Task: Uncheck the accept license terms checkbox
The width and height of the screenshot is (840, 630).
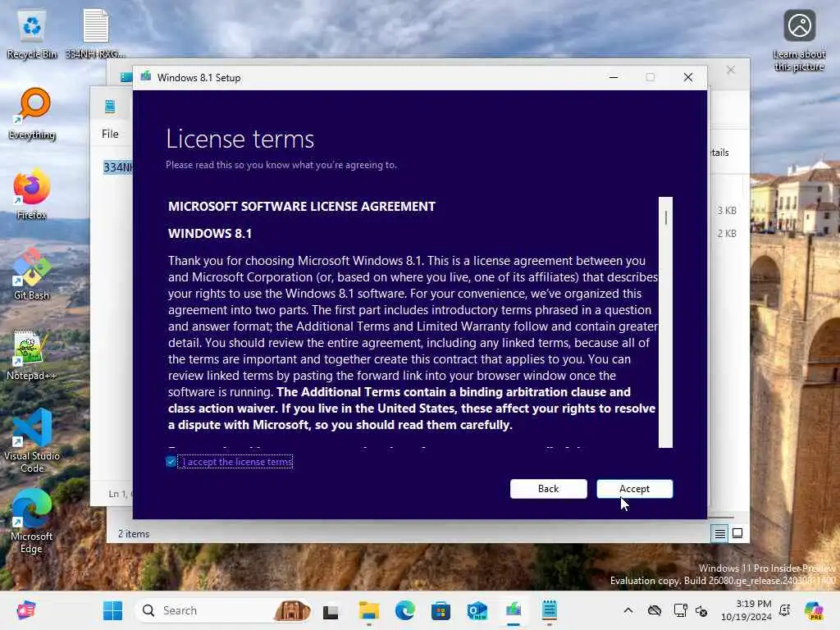Action: pyautogui.click(x=171, y=461)
